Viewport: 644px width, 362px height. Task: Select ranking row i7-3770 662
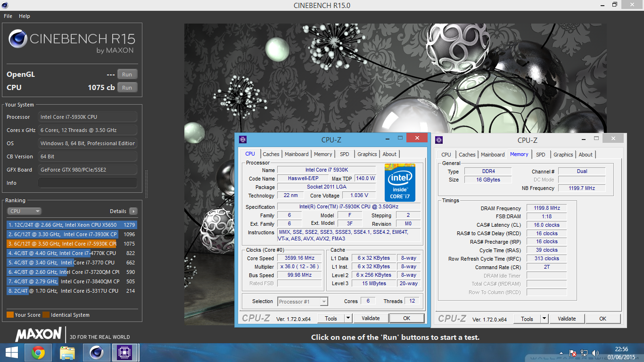(x=72, y=263)
